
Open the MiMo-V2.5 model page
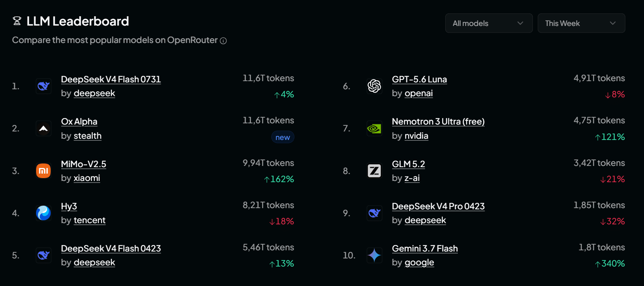pos(84,164)
